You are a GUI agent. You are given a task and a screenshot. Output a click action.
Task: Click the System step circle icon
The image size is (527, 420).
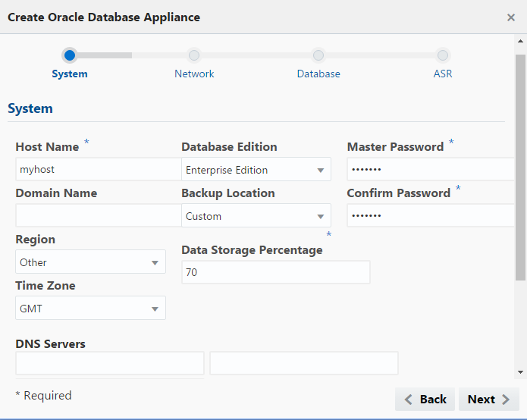(70, 55)
